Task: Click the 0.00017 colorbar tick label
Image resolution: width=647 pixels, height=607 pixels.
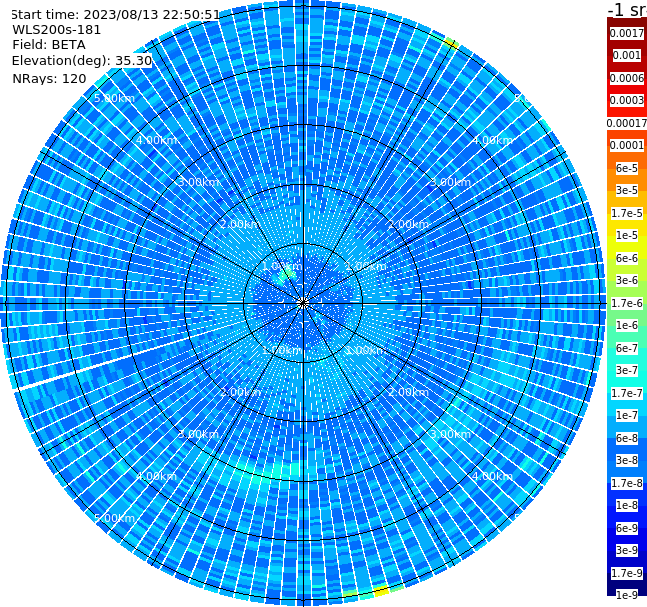Action: [x=626, y=123]
